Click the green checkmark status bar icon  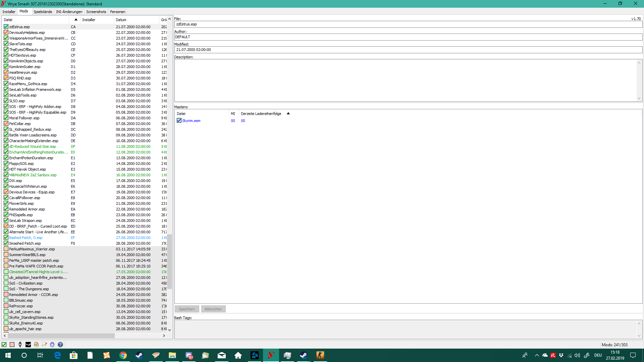pos(4,345)
